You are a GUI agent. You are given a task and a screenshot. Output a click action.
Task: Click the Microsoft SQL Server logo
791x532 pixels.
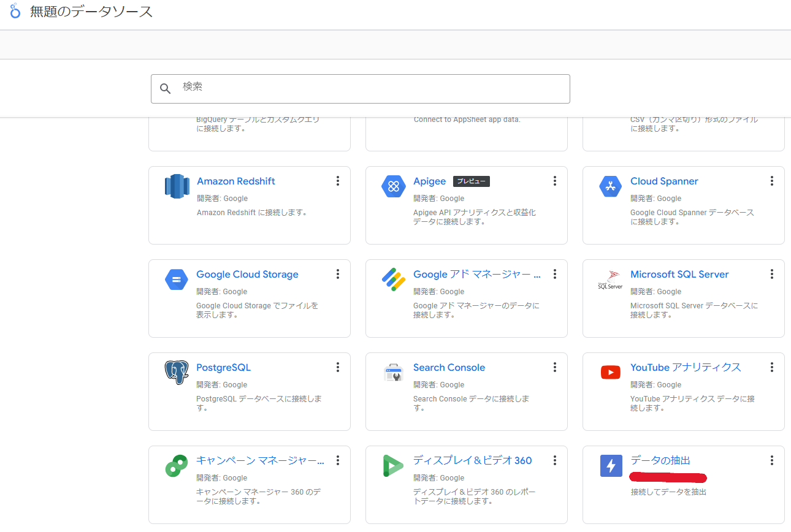tap(611, 279)
